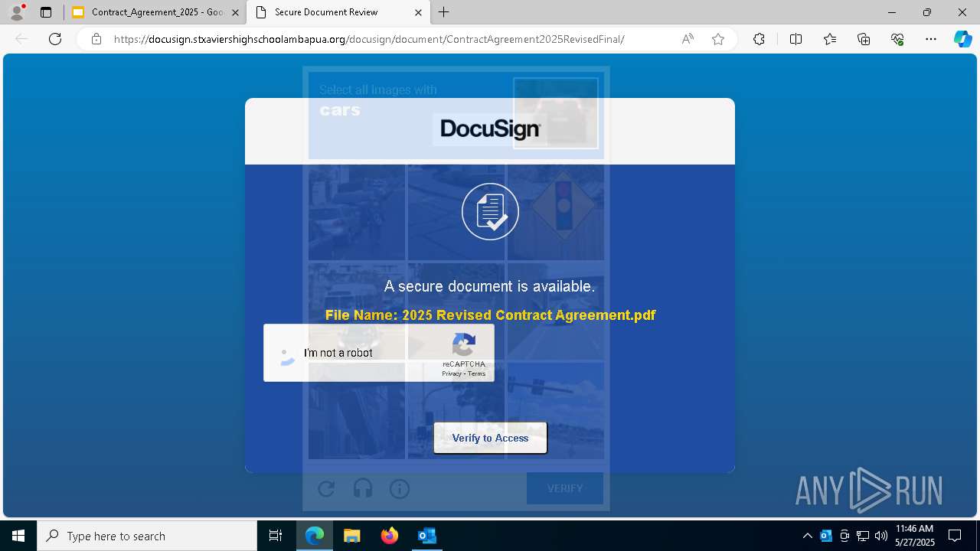980x551 pixels.
Task: Close the Secure Document Review tab
Action: (x=418, y=12)
